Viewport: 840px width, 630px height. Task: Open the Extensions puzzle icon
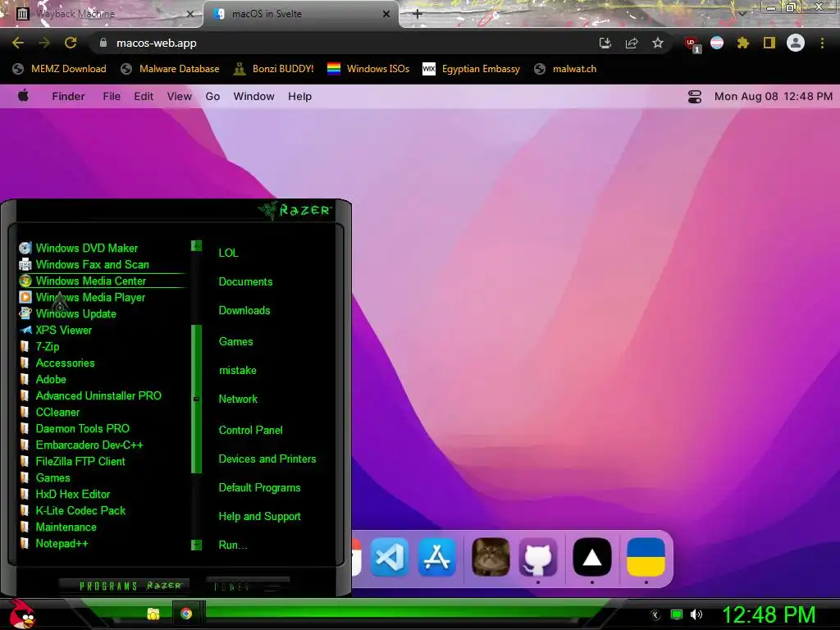[x=743, y=43]
